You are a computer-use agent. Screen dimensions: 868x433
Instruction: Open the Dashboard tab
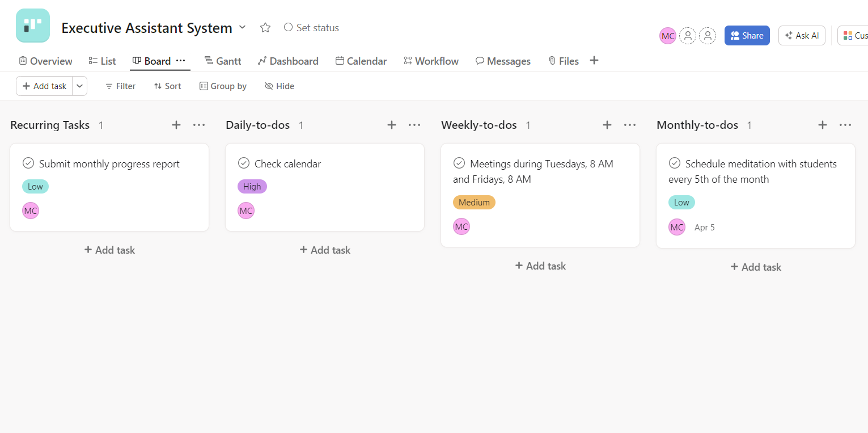click(288, 61)
